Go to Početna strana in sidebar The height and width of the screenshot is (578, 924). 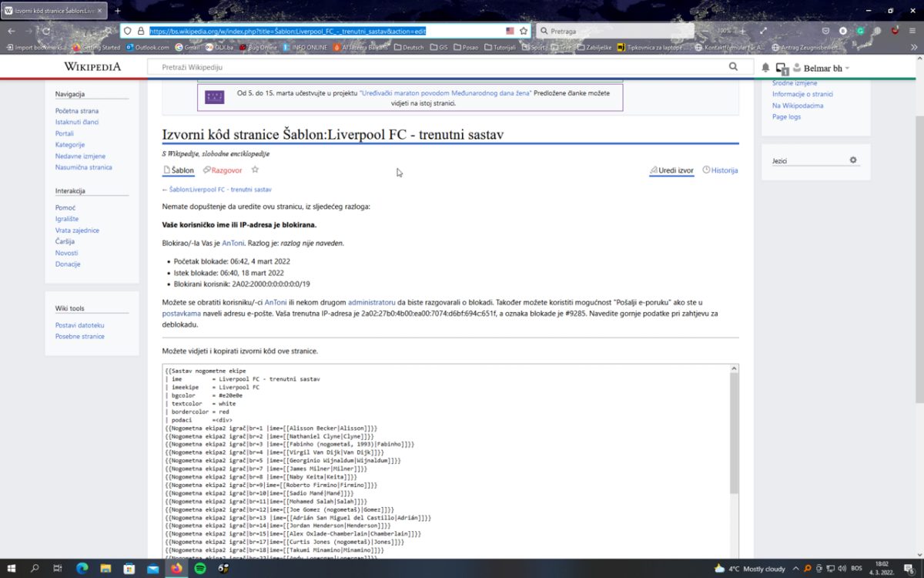77,111
